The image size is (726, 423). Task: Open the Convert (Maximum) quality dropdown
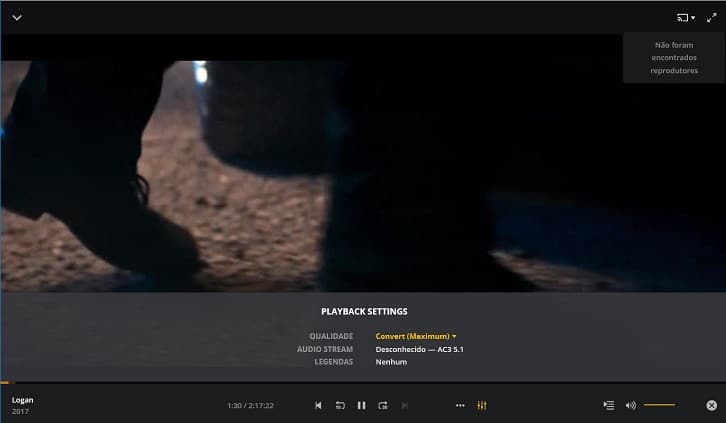[x=416, y=336]
